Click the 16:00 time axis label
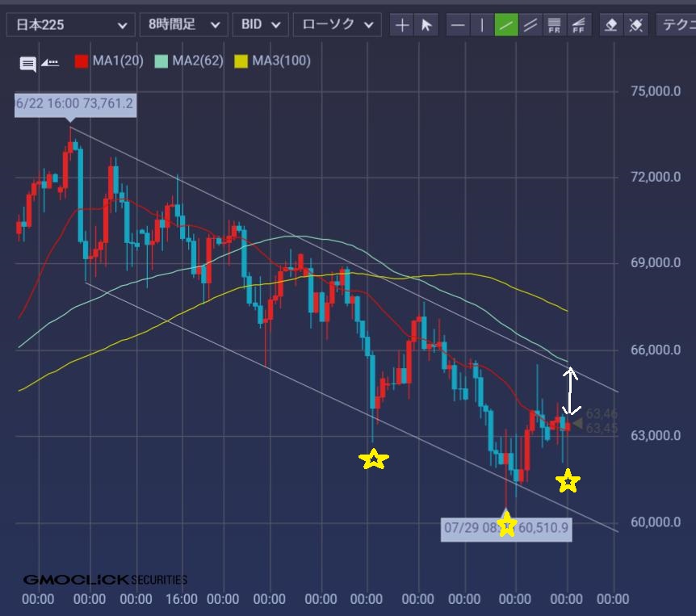The image size is (696, 616). 182,599
